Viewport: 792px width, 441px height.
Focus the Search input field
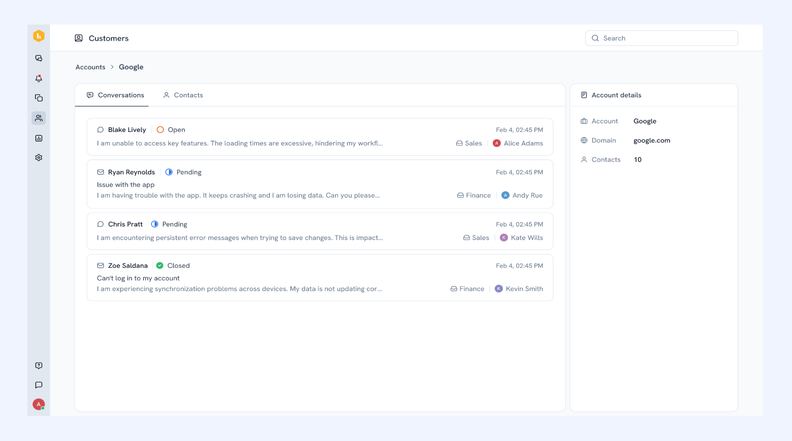coord(661,38)
